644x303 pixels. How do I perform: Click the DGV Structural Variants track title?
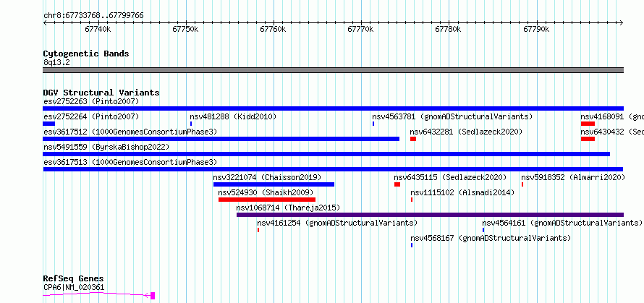coord(101,93)
